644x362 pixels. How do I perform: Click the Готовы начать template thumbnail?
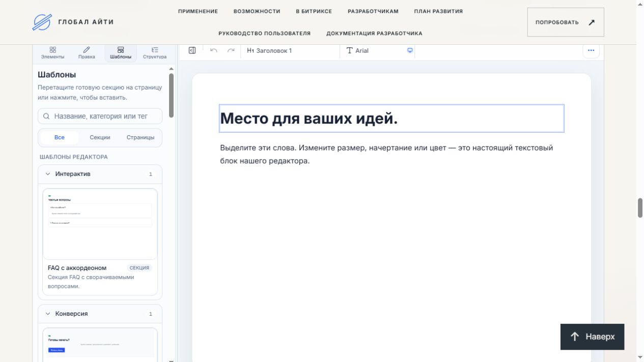click(x=100, y=344)
